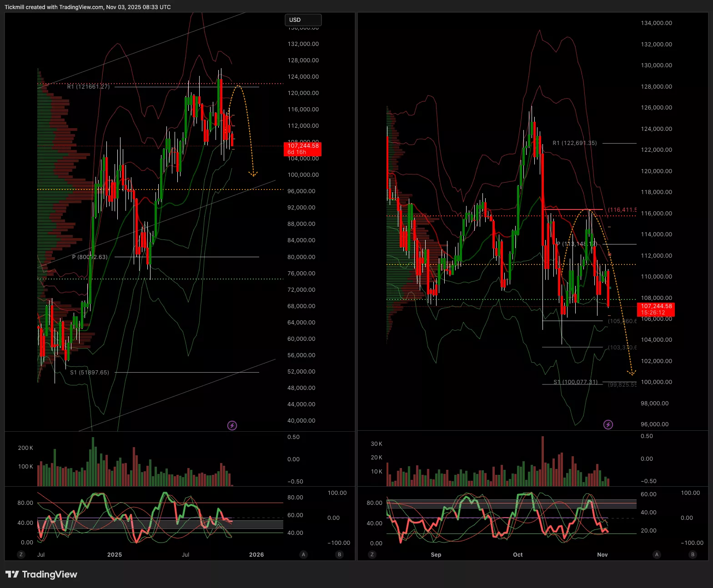Click the Oct label on right time axis

point(518,554)
